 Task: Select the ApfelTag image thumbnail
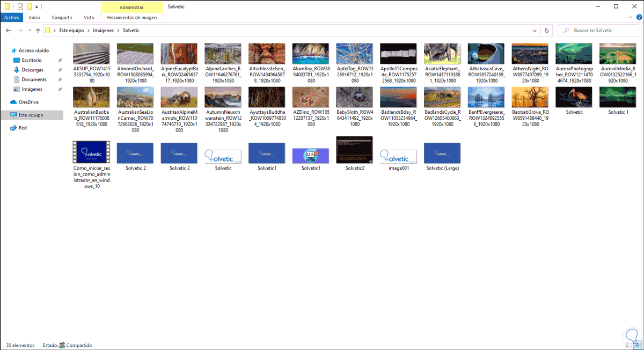pyautogui.click(x=355, y=54)
